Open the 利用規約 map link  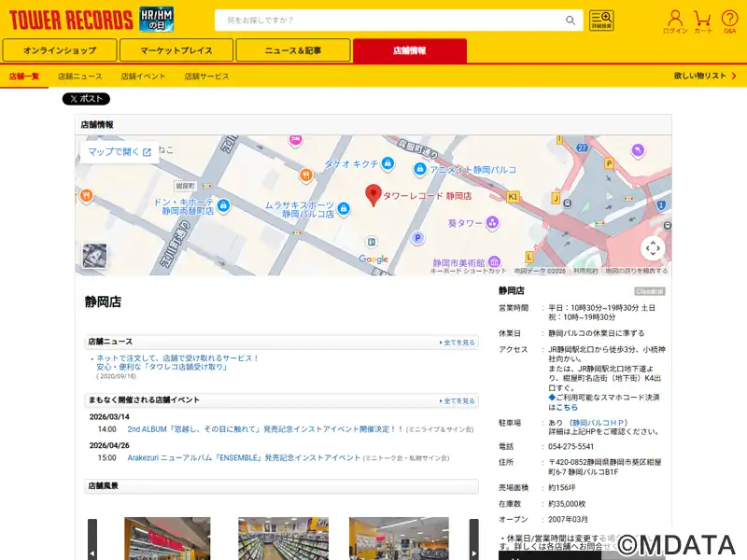point(585,271)
